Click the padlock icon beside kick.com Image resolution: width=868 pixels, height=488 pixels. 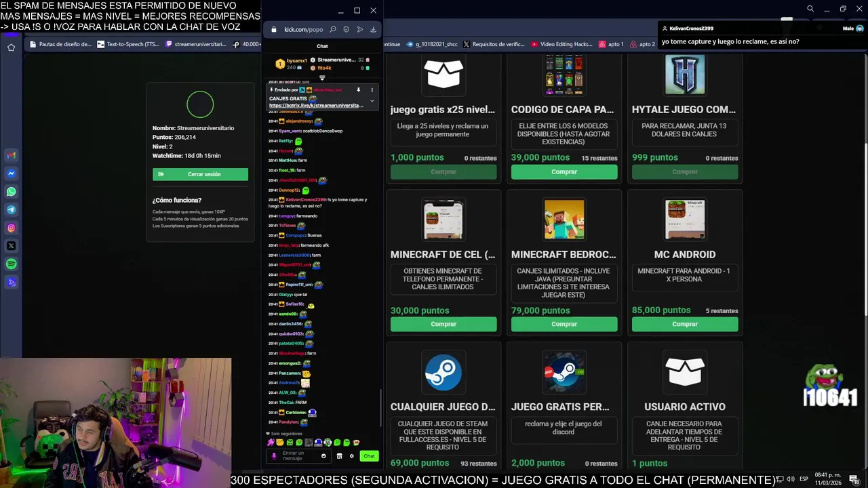click(x=274, y=29)
